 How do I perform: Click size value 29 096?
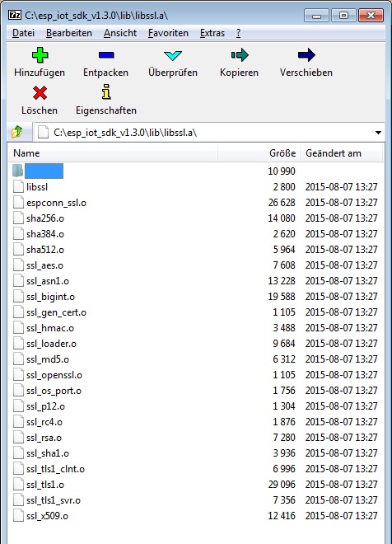[282, 485]
